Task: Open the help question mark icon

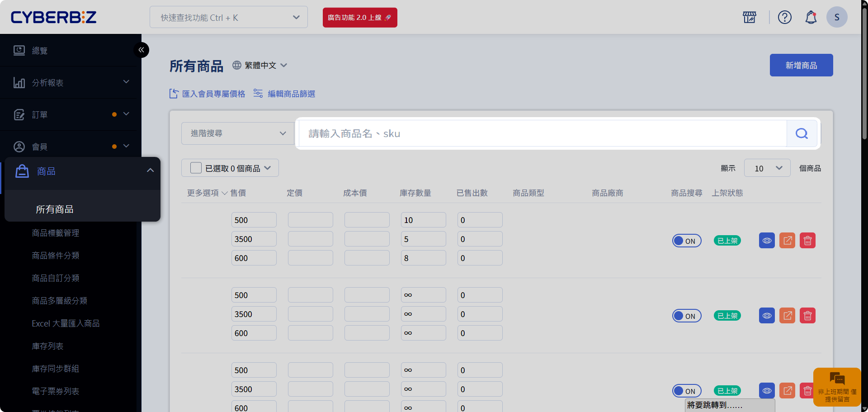Action: pyautogui.click(x=784, y=18)
